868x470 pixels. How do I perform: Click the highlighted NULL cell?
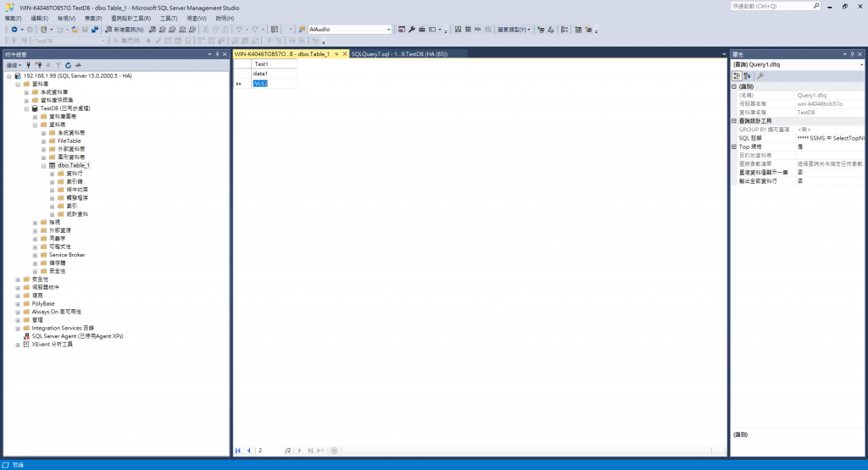point(275,84)
